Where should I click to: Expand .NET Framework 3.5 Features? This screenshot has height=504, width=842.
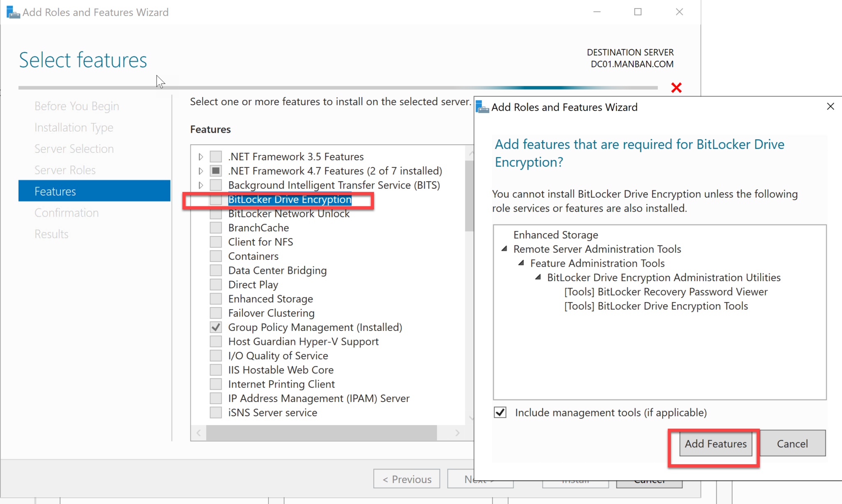tap(200, 156)
